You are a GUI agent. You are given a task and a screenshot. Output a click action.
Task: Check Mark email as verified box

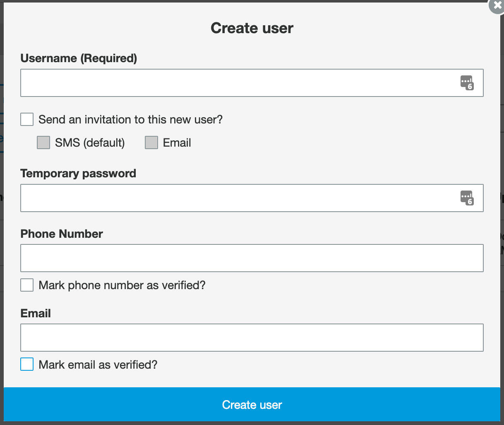coord(27,365)
